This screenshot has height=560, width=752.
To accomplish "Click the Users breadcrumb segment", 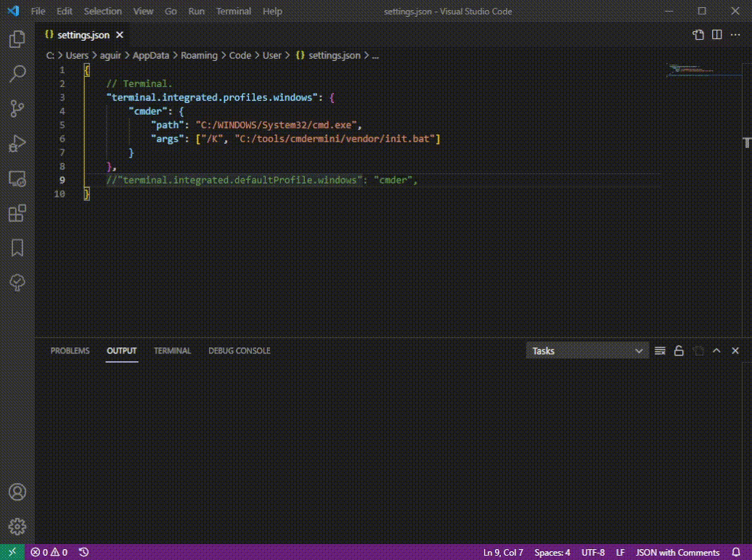I will (x=77, y=56).
